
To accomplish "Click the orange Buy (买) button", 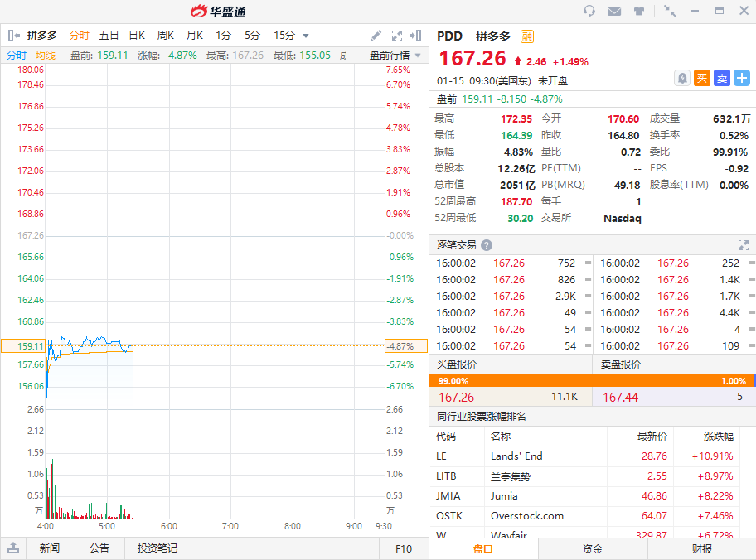I will [702, 78].
